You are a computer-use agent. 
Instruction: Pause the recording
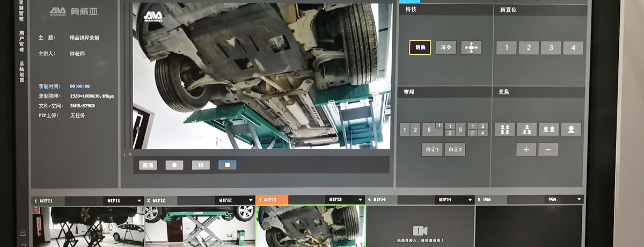coord(201,165)
